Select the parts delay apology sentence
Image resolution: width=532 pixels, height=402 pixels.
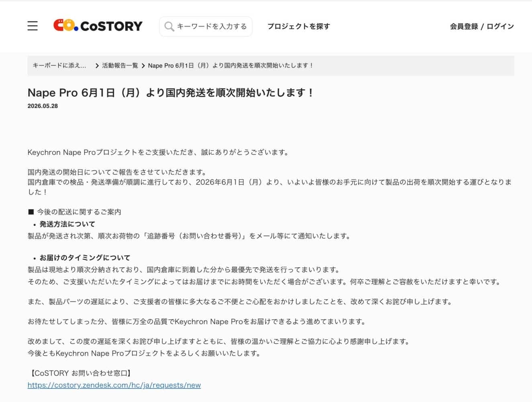[x=240, y=301]
